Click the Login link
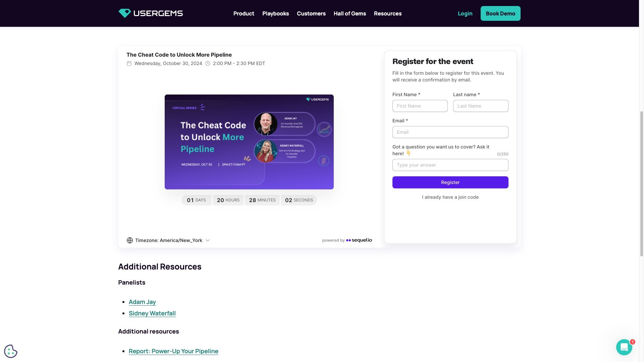This screenshot has width=644, height=362. (x=465, y=13)
